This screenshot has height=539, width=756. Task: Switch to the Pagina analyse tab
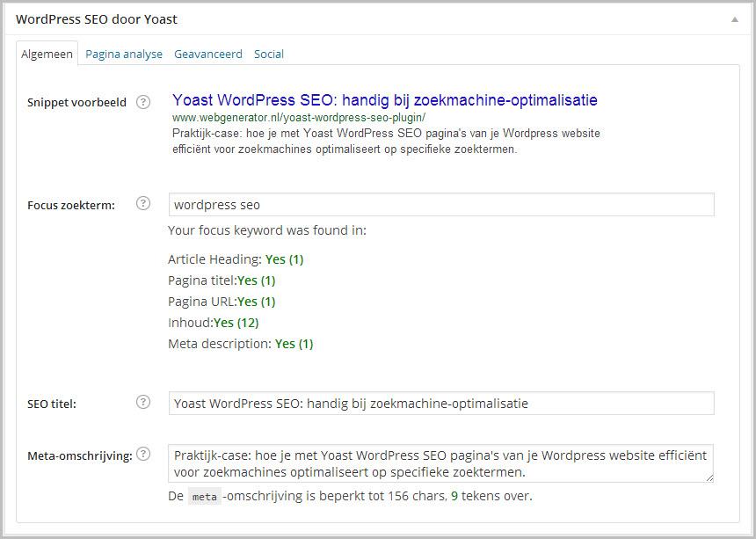point(123,54)
